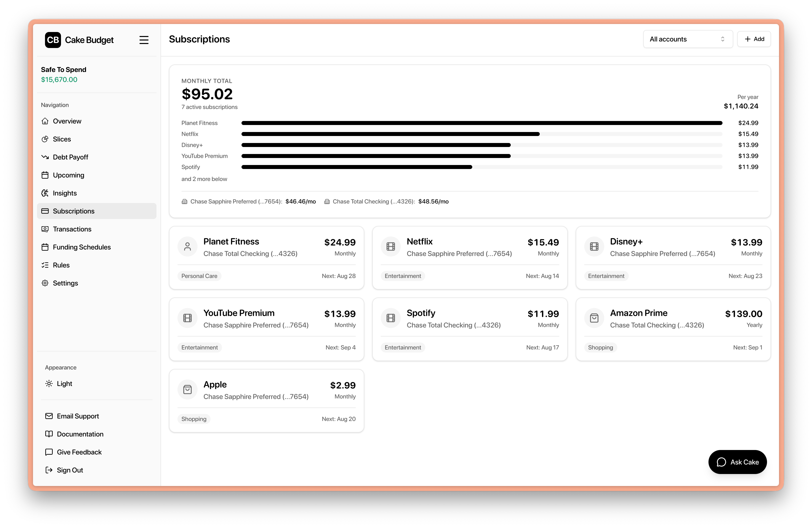Screen dimensions: 812x528
Task: Click Give Feedback link
Action: [x=96, y=452]
